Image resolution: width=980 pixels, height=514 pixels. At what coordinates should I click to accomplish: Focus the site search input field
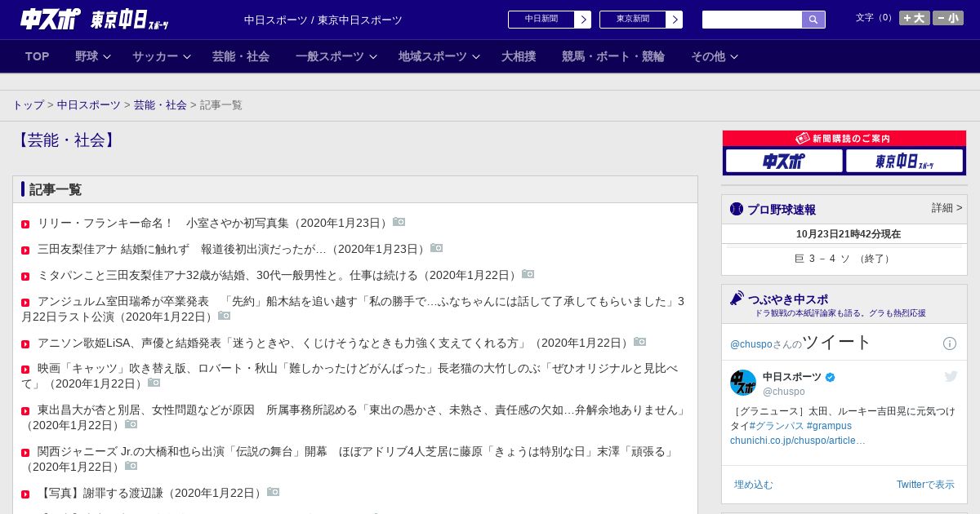pos(752,20)
